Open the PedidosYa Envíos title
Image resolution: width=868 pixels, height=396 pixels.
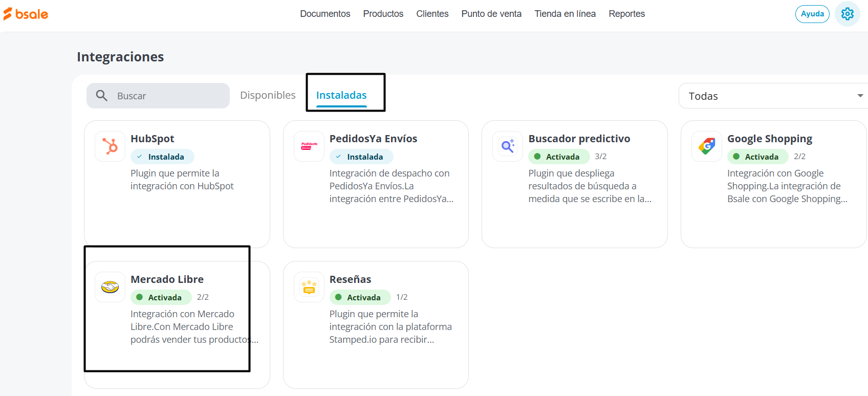pyautogui.click(x=373, y=139)
